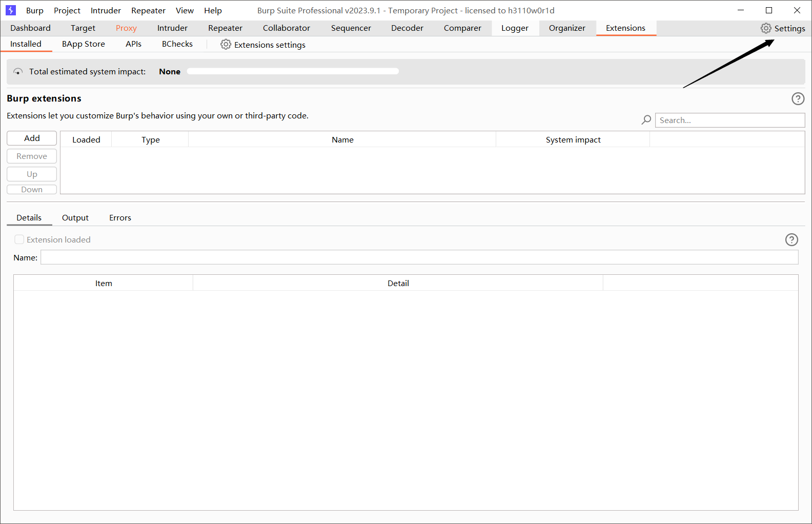Click the System impact column header
Screen dimensions: 812x524
point(573,139)
